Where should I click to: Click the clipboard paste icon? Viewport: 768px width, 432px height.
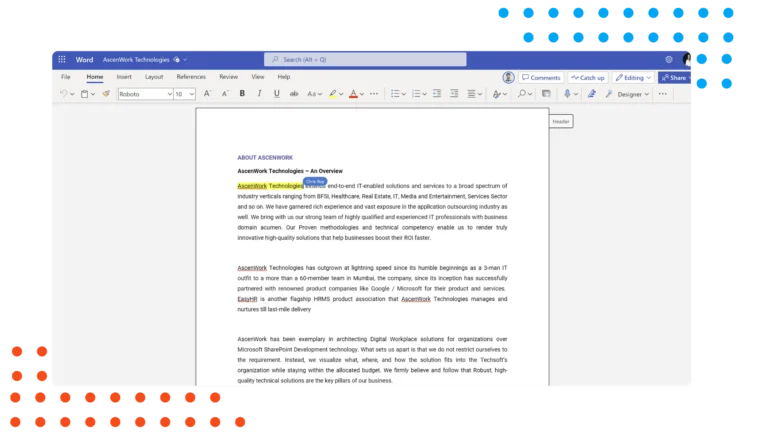click(x=84, y=94)
